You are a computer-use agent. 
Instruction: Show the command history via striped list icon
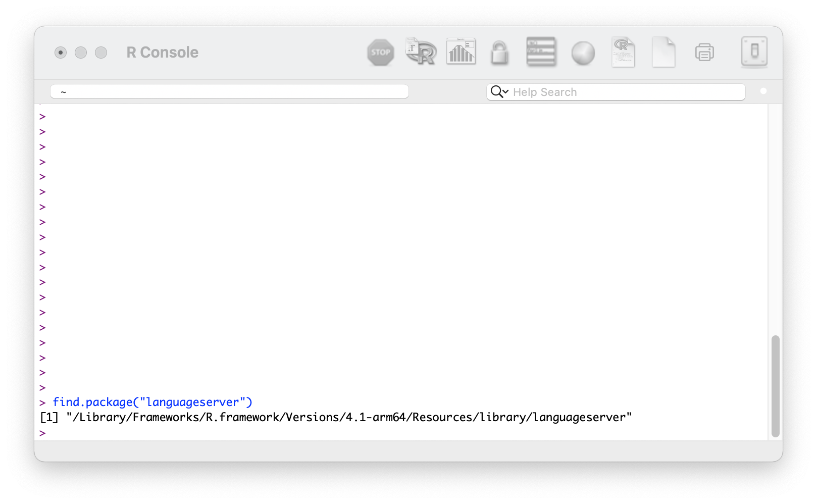click(x=541, y=52)
